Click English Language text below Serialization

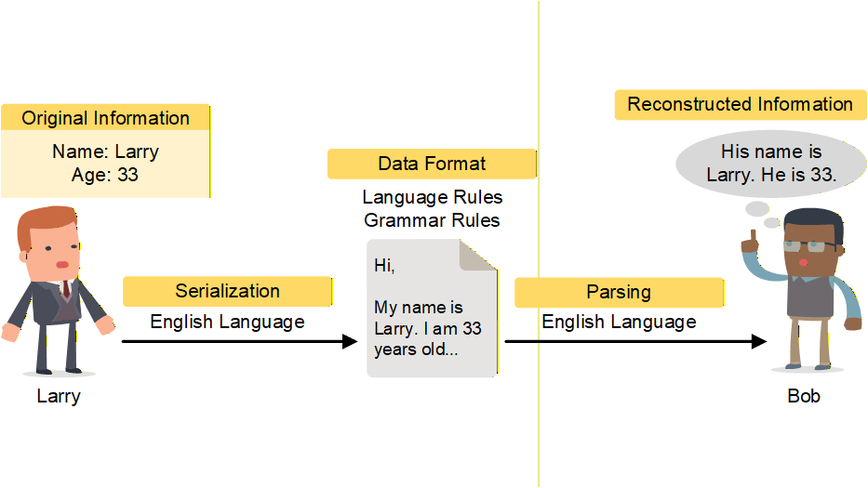[227, 322]
